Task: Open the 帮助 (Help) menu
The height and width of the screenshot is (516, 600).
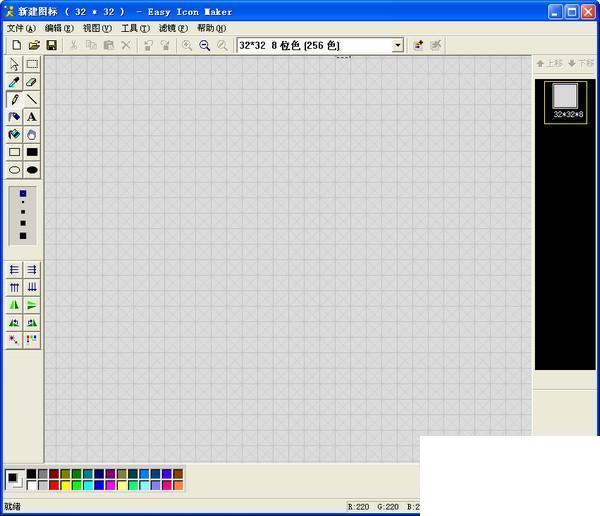Action: point(212,28)
